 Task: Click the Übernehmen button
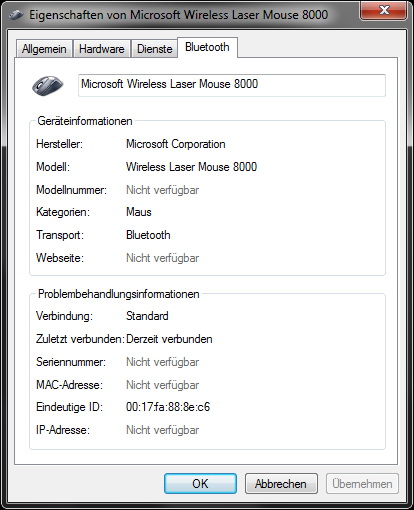[362, 484]
